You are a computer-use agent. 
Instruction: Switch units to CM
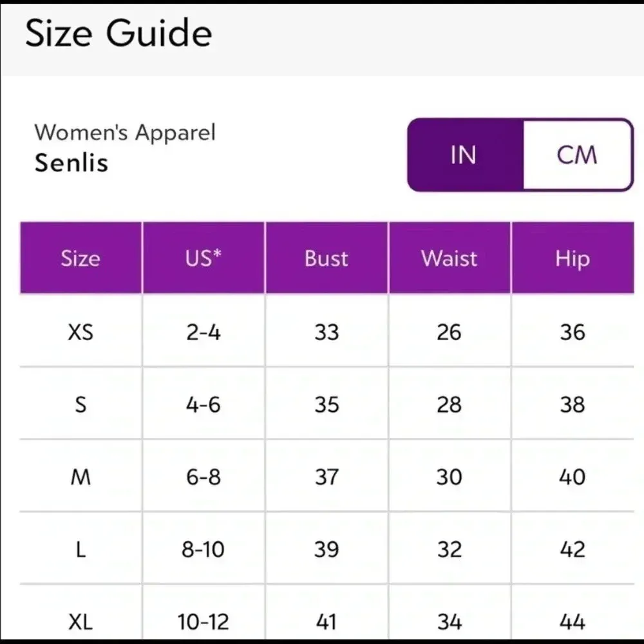click(577, 155)
